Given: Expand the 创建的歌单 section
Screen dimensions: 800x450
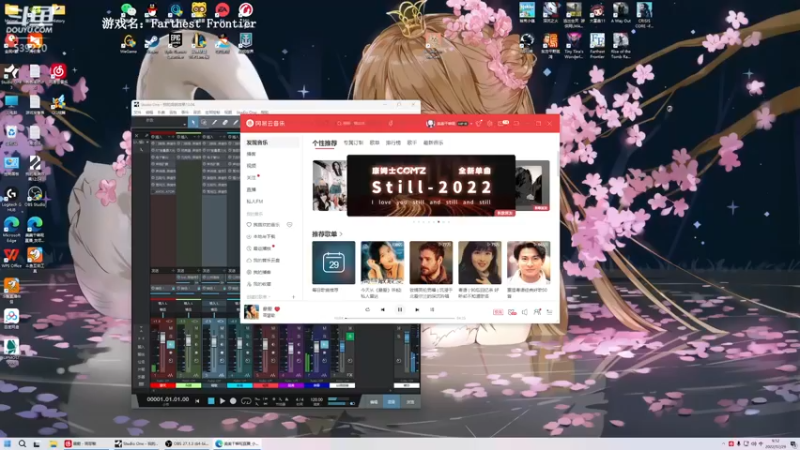Looking at the screenshot, I should tap(259, 297).
